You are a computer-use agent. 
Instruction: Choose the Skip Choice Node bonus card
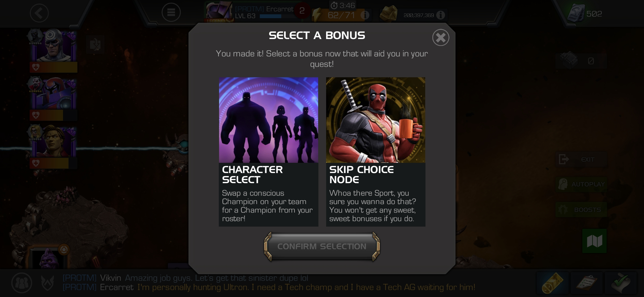point(376,152)
